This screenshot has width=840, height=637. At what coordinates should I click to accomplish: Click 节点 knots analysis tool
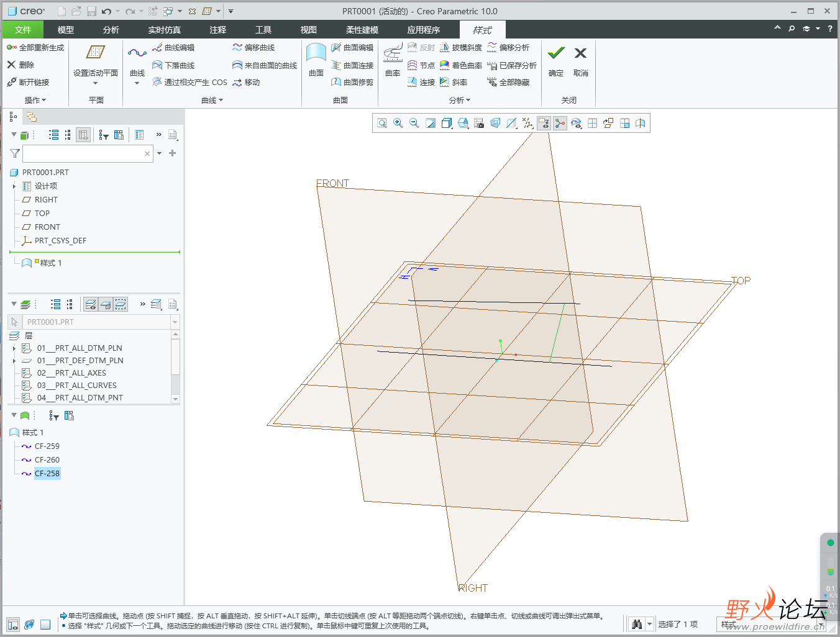coord(421,65)
